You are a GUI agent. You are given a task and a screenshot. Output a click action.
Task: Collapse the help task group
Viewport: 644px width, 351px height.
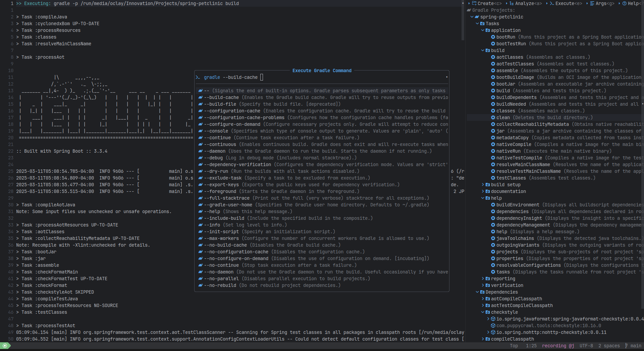pos(483,198)
